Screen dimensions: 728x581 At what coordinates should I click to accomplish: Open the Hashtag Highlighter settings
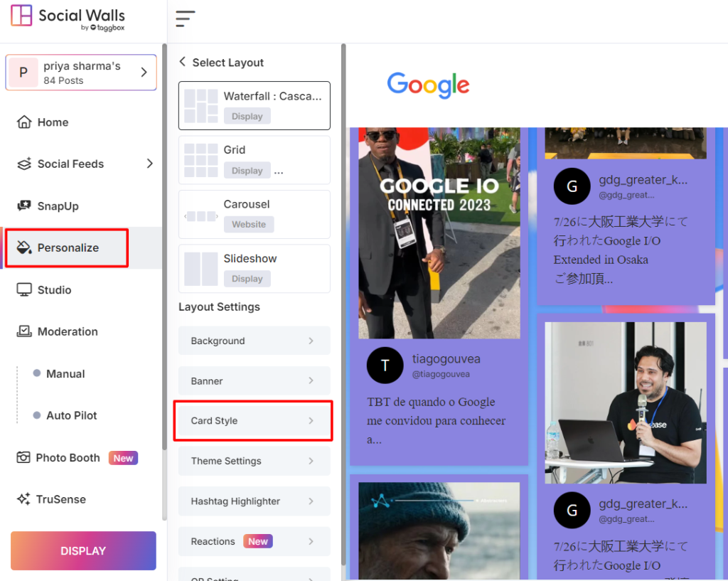254,501
